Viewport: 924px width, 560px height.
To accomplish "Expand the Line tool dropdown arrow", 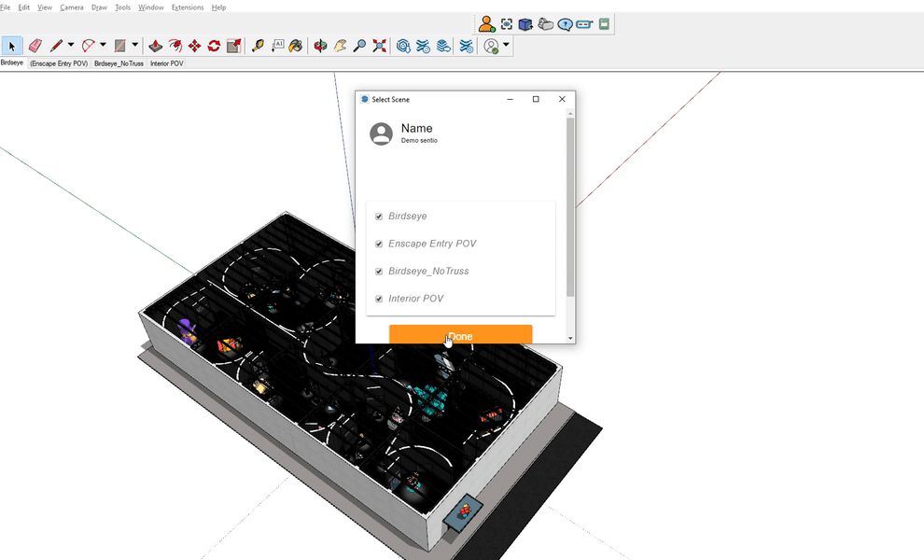I will pyautogui.click(x=71, y=45).
